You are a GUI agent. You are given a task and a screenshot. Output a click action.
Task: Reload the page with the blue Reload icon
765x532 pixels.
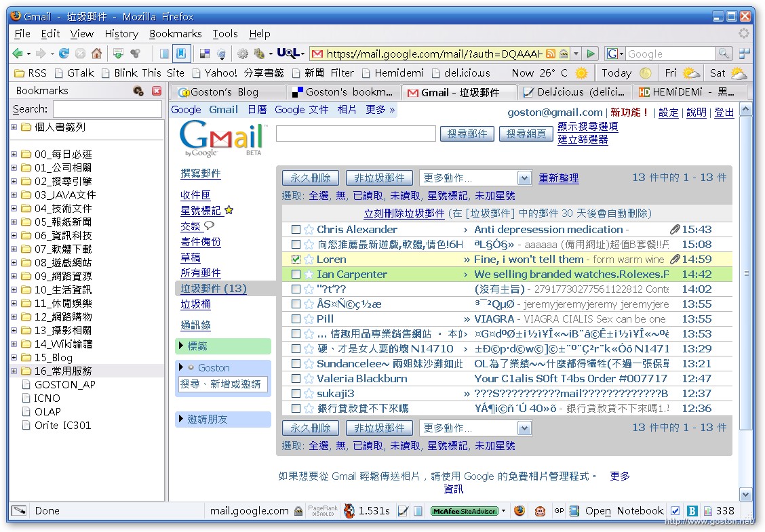(x=64, y=53)
